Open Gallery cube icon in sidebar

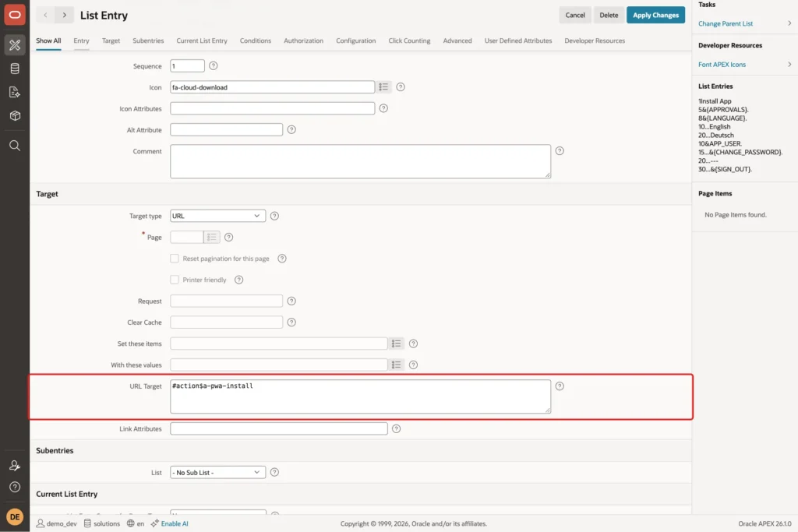[x=15, y=115]
